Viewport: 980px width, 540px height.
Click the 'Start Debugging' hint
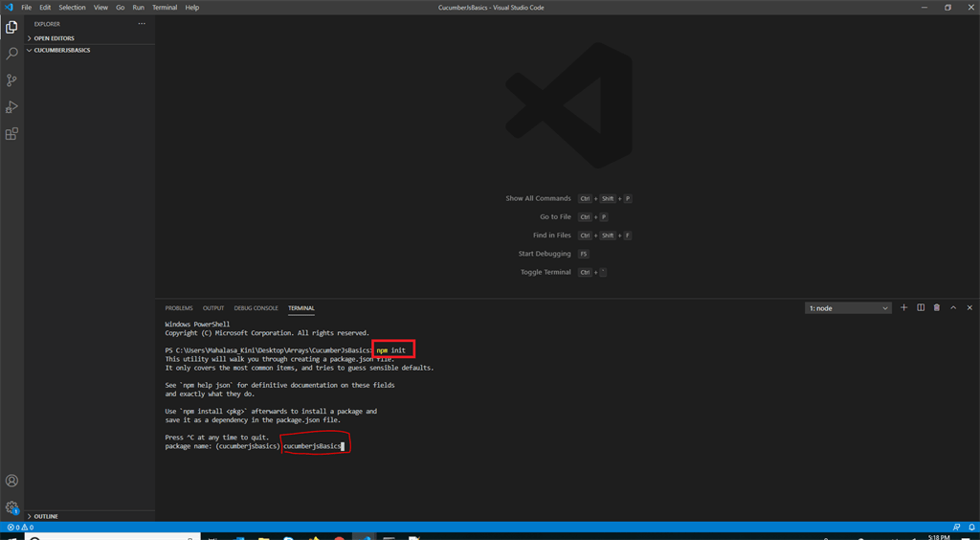tap(545, 254)
